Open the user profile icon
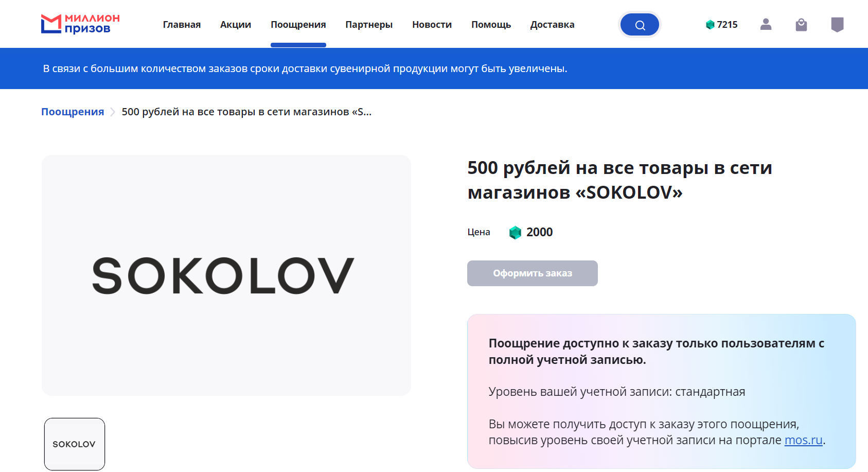868x472 pixels. [x=766, y=24]
